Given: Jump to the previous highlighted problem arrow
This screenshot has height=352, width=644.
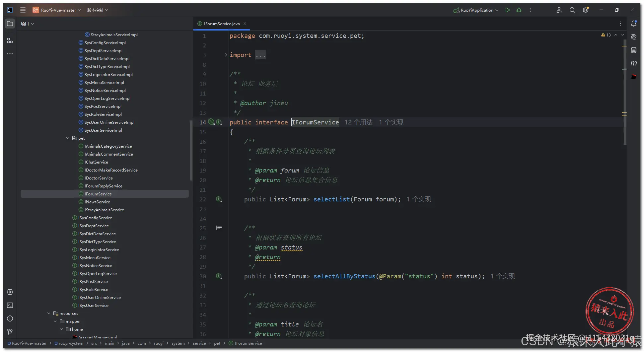Looking at the screenshot, I should (x=616, y=35).
